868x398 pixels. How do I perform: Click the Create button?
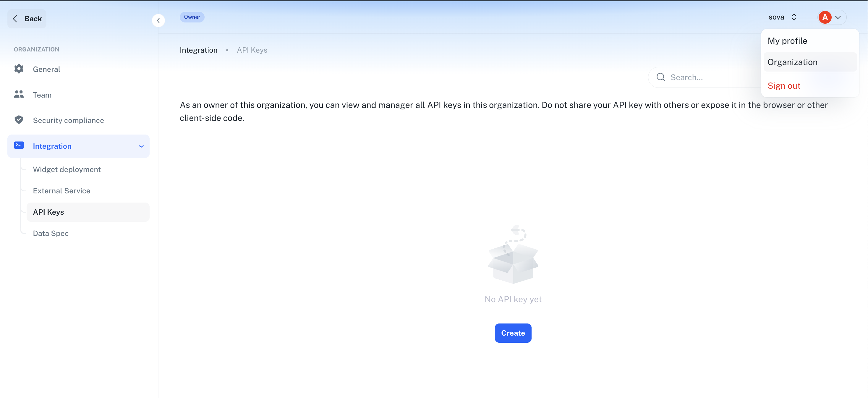513,333
